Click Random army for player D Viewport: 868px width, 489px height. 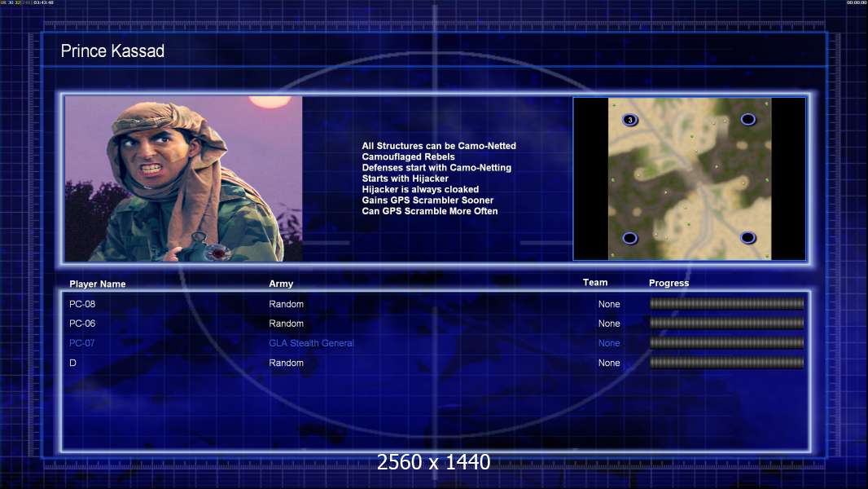(x=286, y=363)
